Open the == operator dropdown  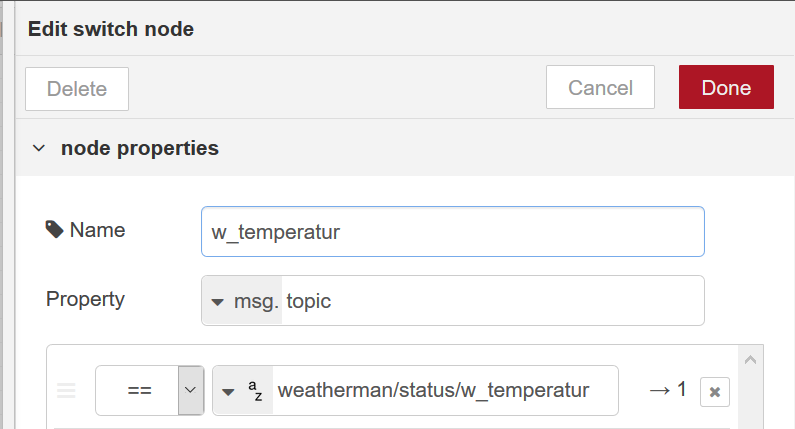[x=138, y=390]
